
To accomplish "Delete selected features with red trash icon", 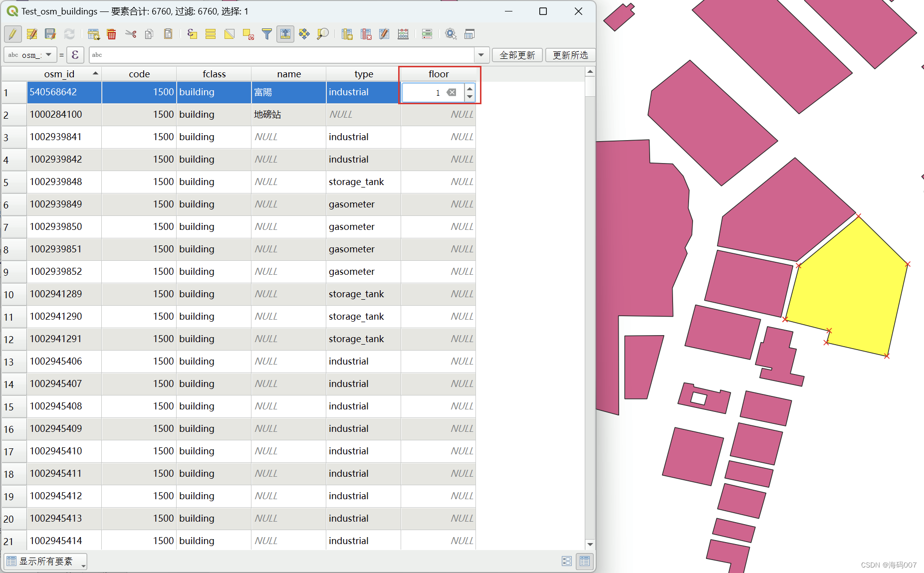I will pyautogui.click(x=112, y=34).
